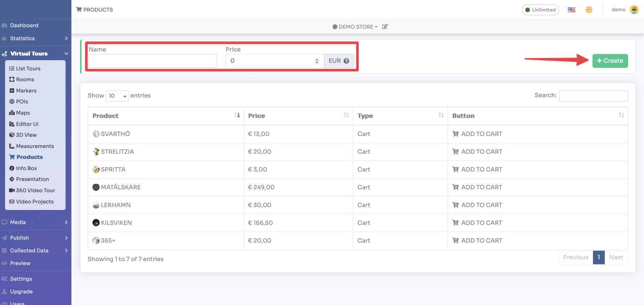The width and height of the screenshot is (644, 305).
Task: Sort table by Price column
Action: (x=298, y=116)
